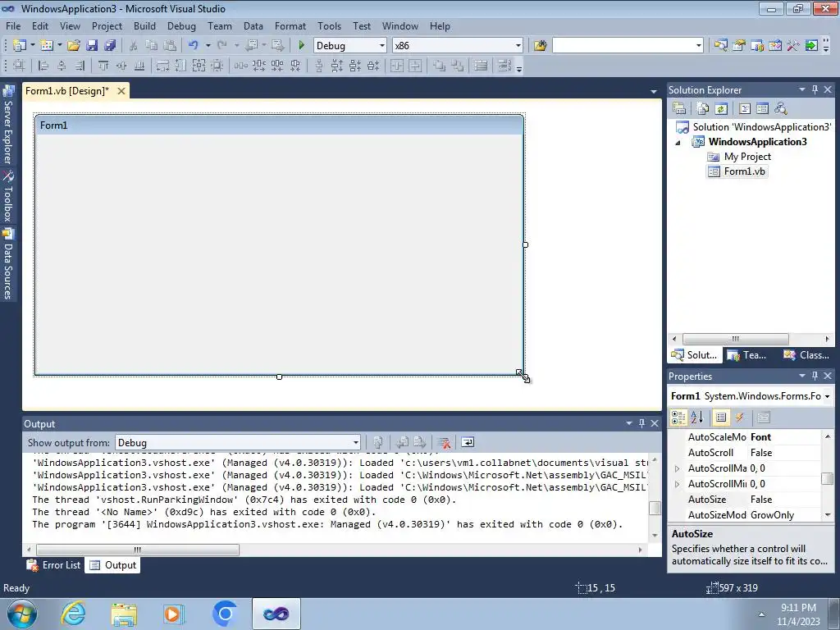Pin the Properties panel
Screen dimensions: 840x630
click(815, 376)
